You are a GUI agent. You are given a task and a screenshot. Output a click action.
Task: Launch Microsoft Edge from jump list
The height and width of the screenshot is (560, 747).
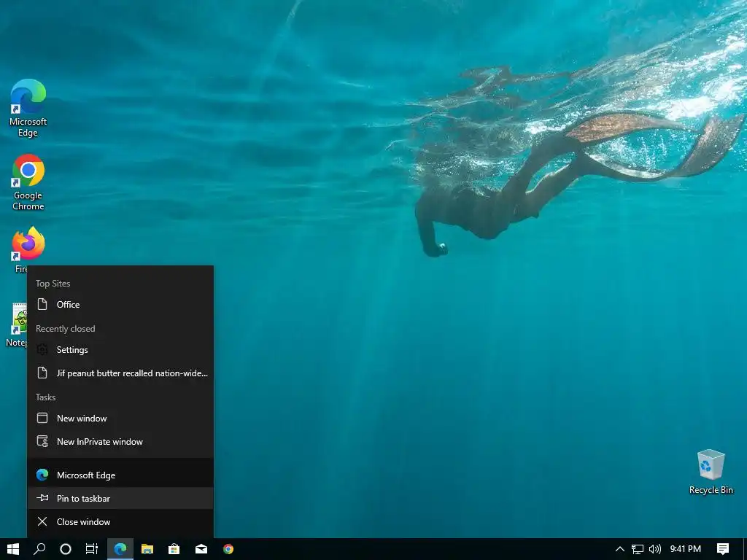(120, 475)
